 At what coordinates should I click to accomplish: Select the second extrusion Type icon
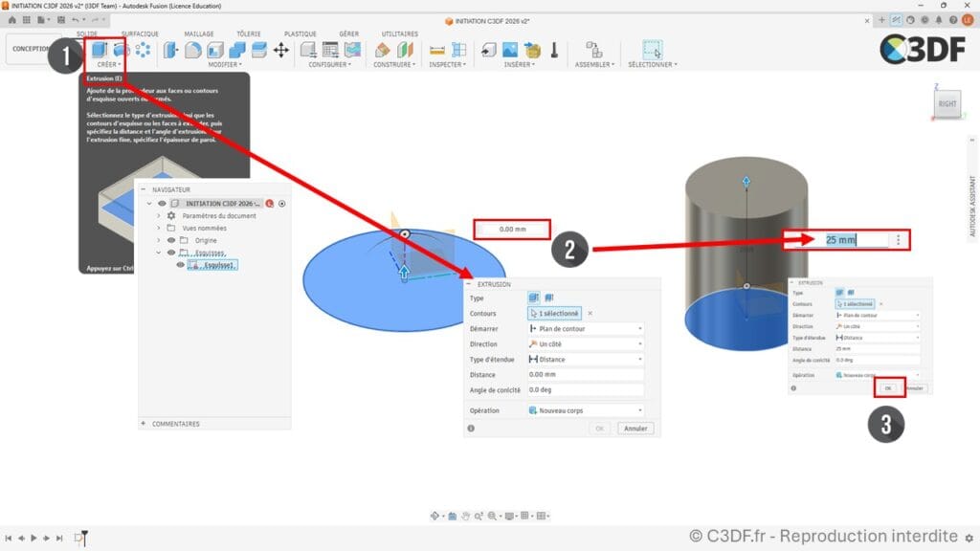point(850,292)
